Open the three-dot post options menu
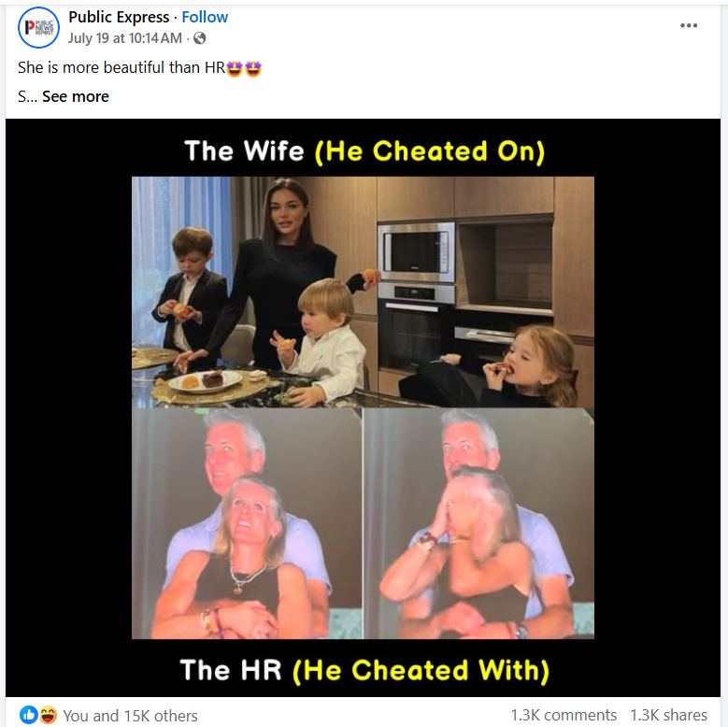Screen dimensions: 728x727 pyautogui.click(x=689, y=25)
